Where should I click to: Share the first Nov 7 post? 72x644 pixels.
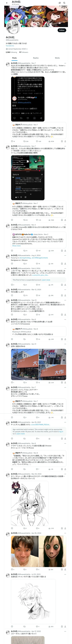coord(65,141)
